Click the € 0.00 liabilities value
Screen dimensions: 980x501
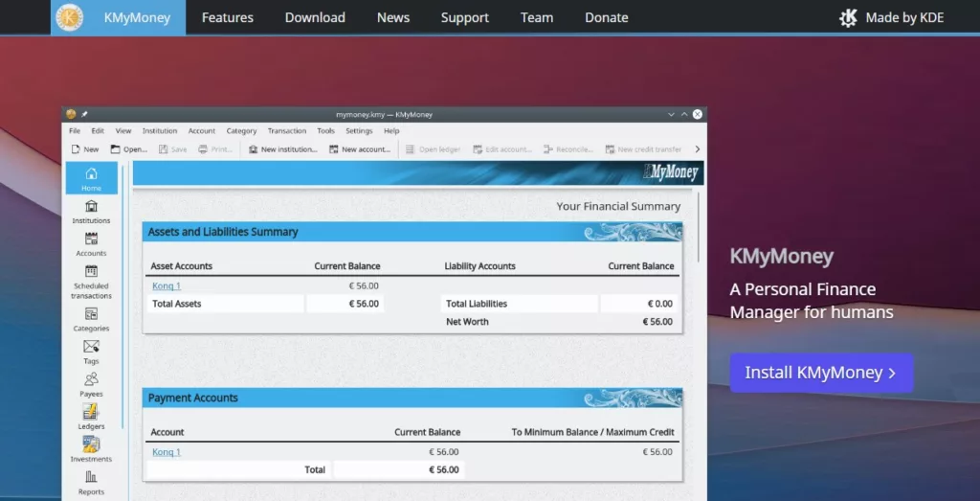[660, 304]
